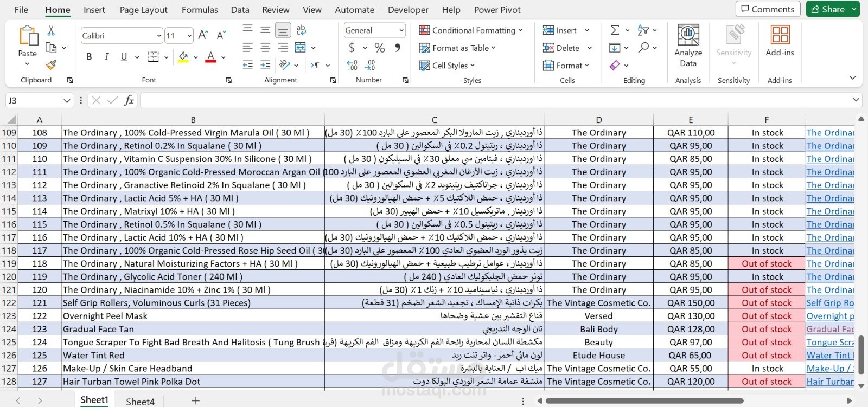Viewport: 868px width, 407px height.
Task: Click the Fill down-arrow icon
Action: (x=615, y=48)
